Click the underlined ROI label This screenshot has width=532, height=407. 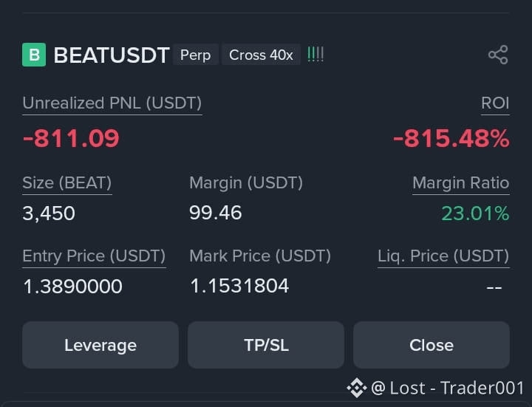click(x=495, y=103)
